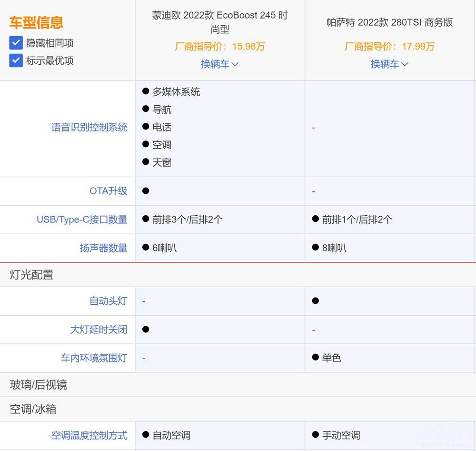Expand the 玻璃/后视镜 section

[39, 385]
